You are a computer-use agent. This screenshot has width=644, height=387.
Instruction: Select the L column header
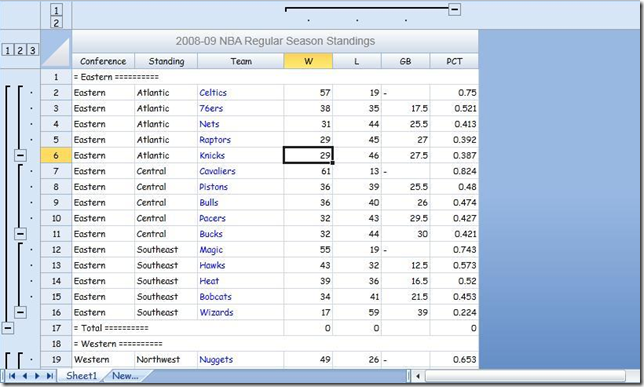click(x=356, y=61)
